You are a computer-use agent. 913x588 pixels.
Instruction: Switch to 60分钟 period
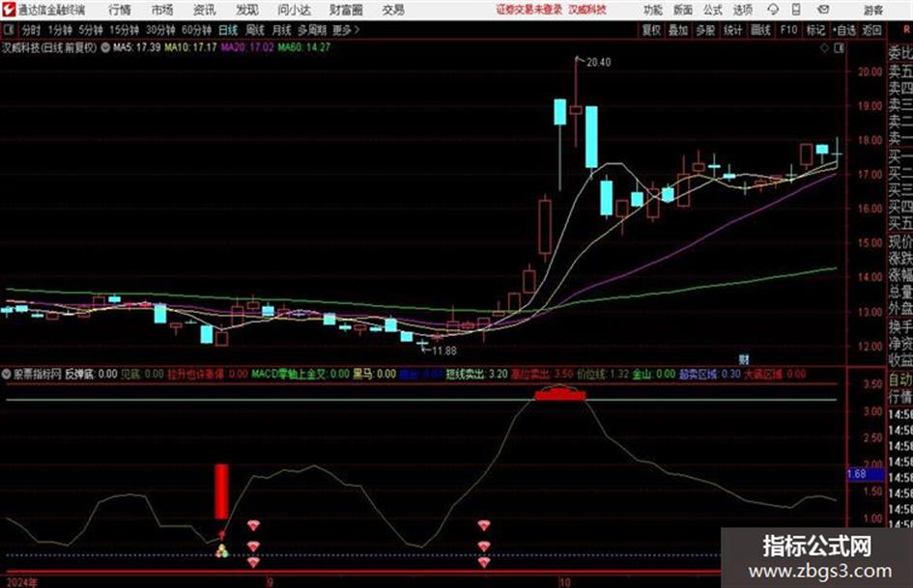pos(197,30)
